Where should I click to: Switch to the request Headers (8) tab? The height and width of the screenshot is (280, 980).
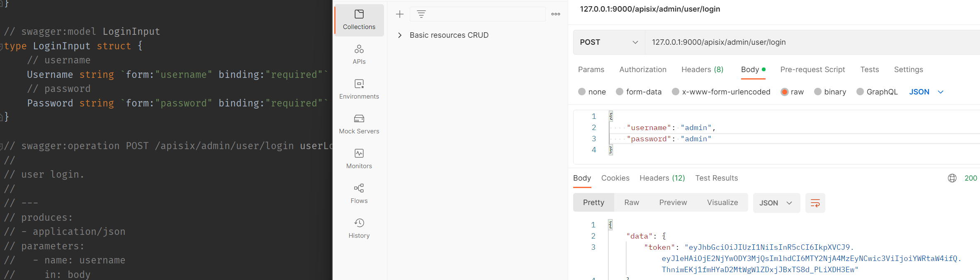point(703,70)
